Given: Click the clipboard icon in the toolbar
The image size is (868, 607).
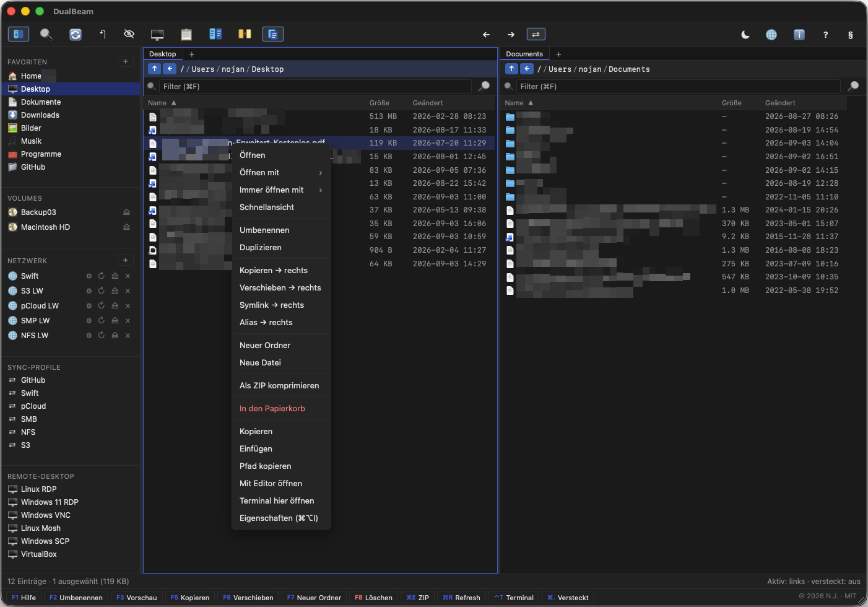Looking at the screenshot, I should (x=186, y=34).
